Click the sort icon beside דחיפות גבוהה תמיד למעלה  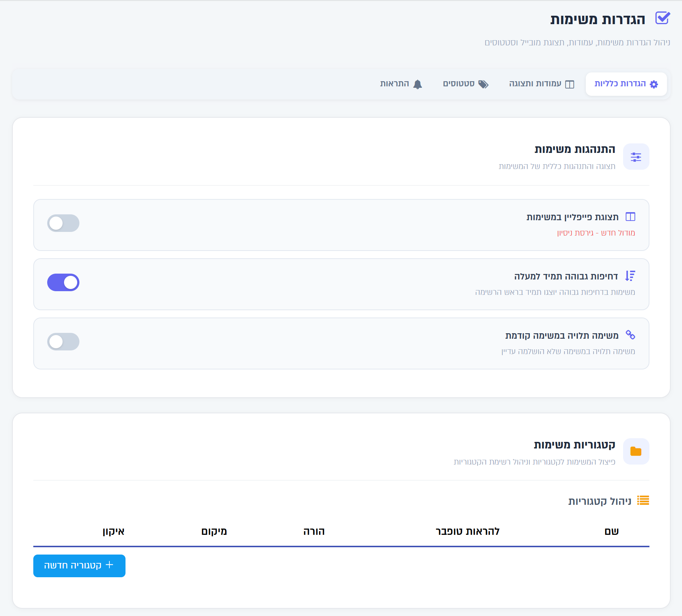tap(630, 276)
